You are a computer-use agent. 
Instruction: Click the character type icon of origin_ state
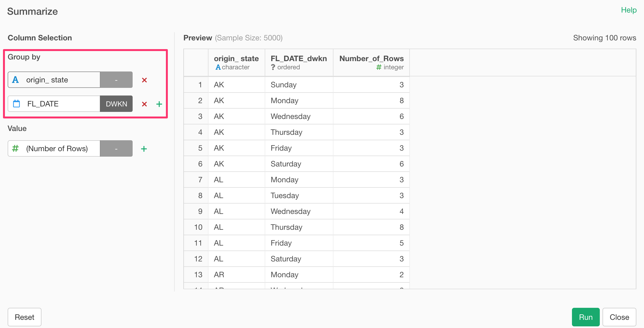pos(16,80)
